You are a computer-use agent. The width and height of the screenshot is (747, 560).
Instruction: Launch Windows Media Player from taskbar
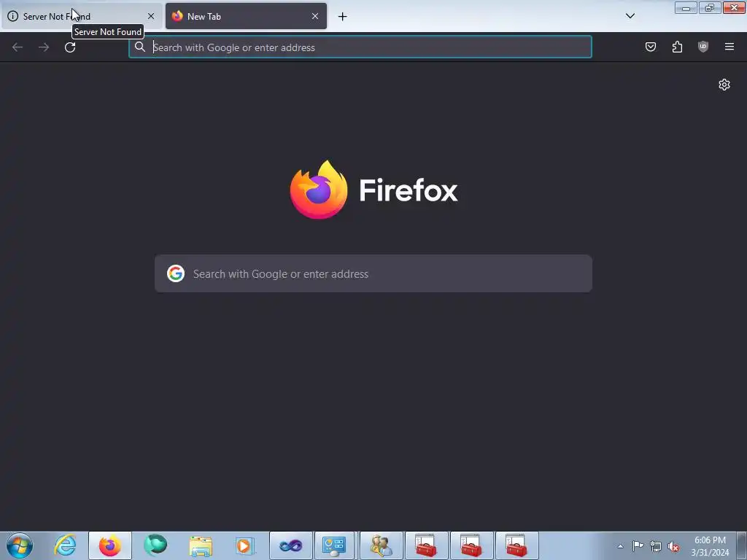tap(246, 545)
